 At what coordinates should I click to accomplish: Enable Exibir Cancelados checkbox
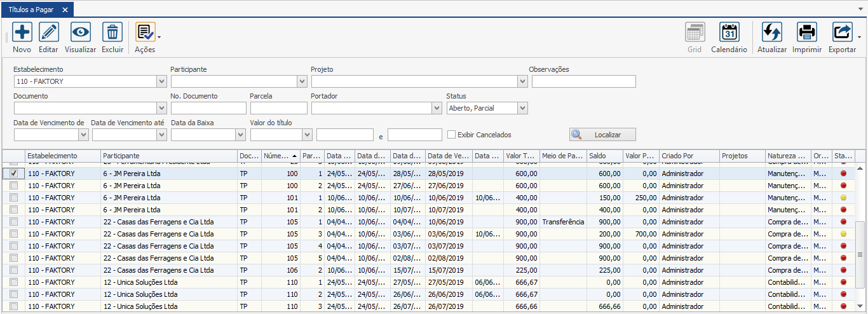452,135
